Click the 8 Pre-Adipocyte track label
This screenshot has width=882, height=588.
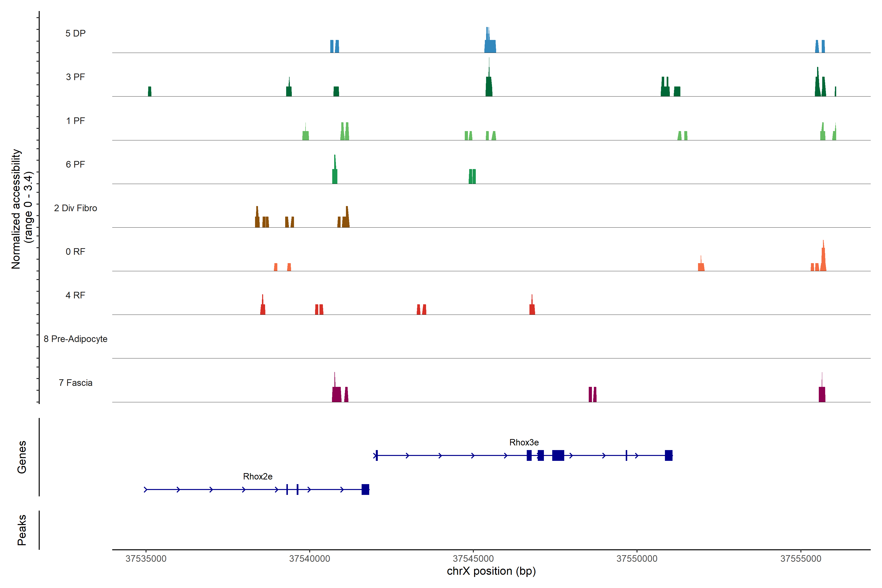point(75,339)
